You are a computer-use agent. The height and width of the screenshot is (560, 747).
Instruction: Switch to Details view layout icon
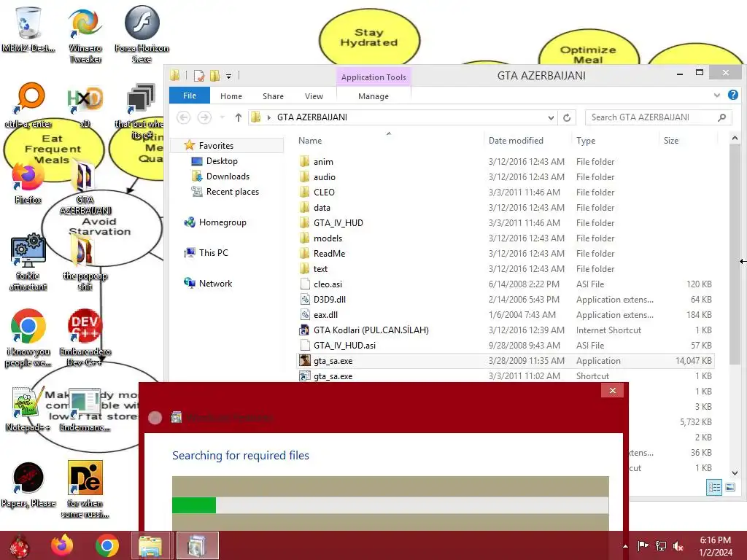pyautogui.click(x=713, y=487)
